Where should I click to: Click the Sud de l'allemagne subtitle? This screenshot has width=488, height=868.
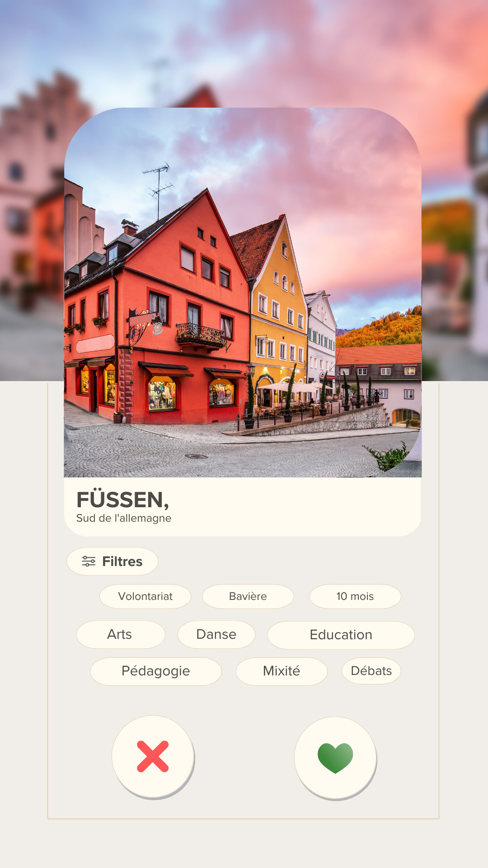124,518
